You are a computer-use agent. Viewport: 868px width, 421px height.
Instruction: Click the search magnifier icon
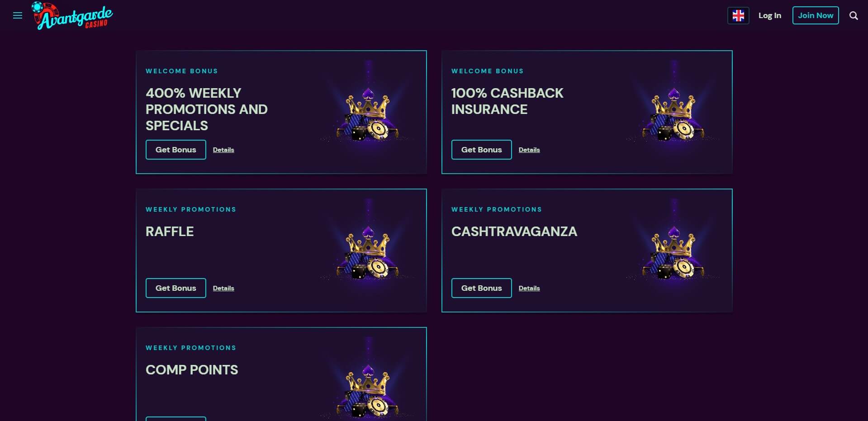pyautogui.click(x=853, y=16)
